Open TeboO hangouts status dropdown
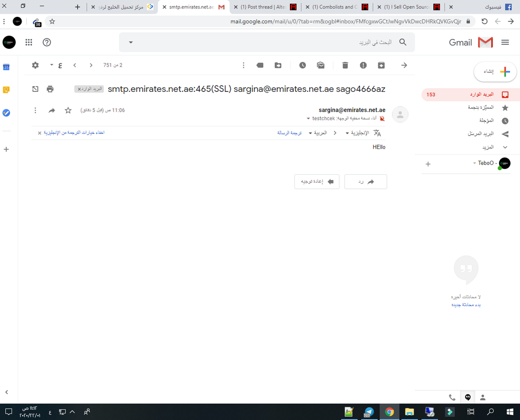Image resolution: width=520 pixels, height=420 pixels. click(474, 163)
